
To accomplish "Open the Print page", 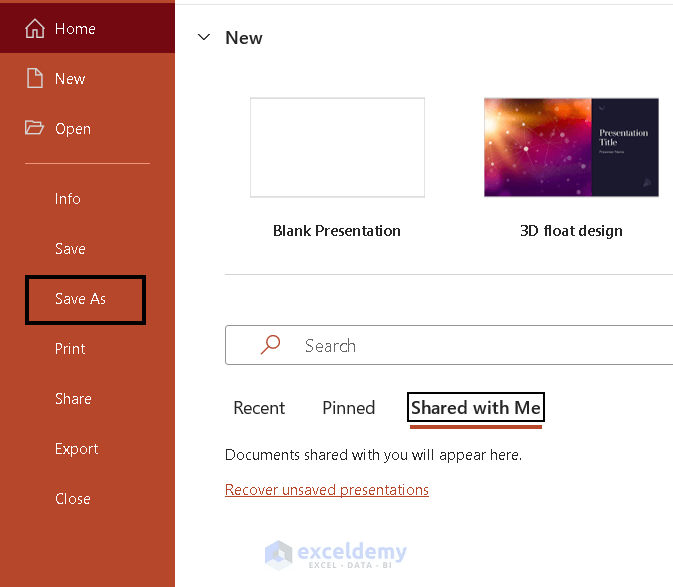I will coord(70,348).
